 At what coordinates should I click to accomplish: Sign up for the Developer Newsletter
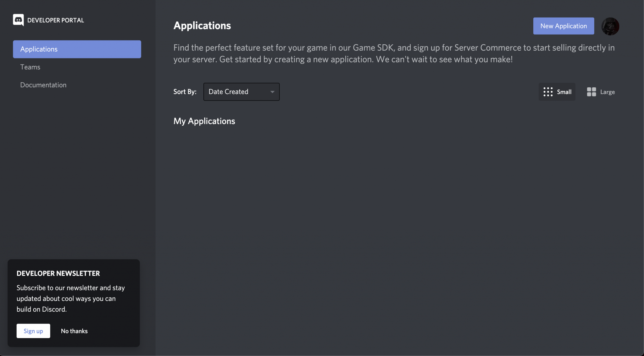pyautogui.click(x=33, y=331)
